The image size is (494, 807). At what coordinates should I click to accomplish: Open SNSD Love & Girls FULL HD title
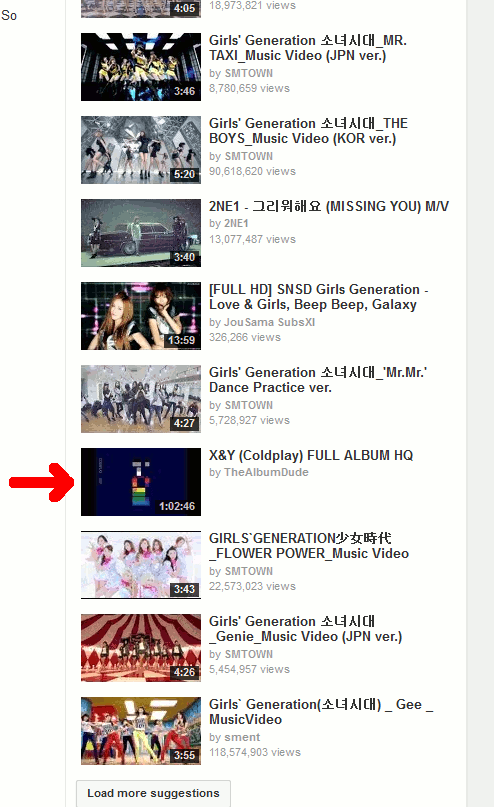pyautogui.click(x=319, y=297)
